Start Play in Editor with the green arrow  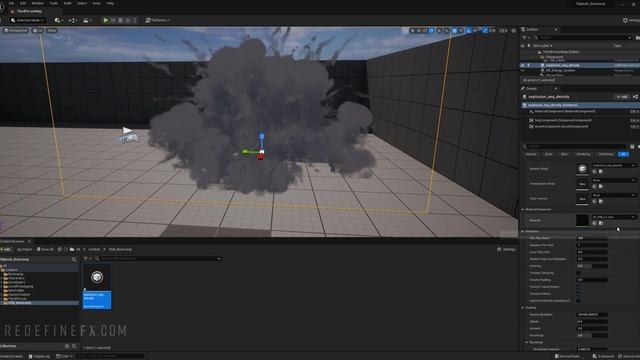[x=106, y=20]
